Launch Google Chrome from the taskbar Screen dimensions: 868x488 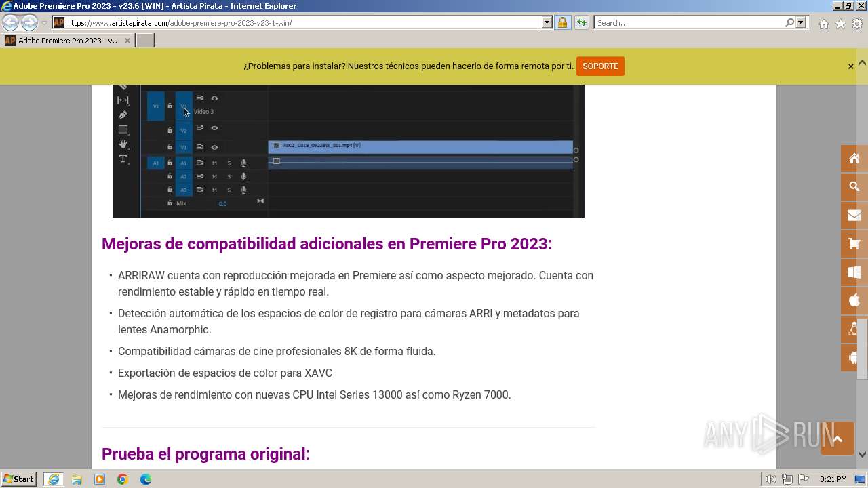123,479
